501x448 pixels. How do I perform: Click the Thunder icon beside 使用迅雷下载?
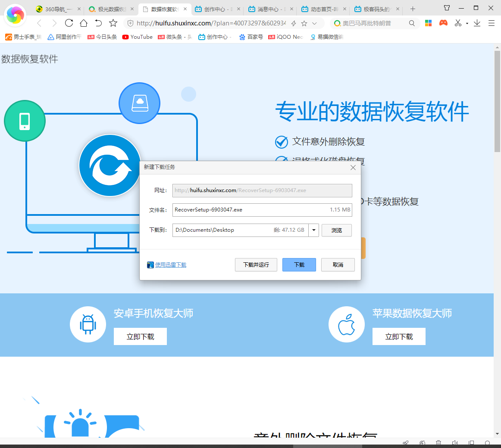coord(150,264)
